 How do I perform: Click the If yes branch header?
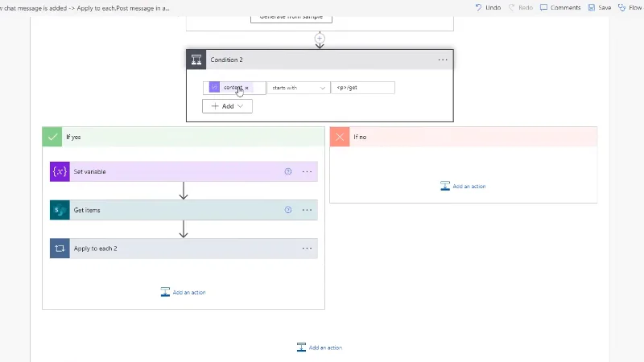click(184, 137)
